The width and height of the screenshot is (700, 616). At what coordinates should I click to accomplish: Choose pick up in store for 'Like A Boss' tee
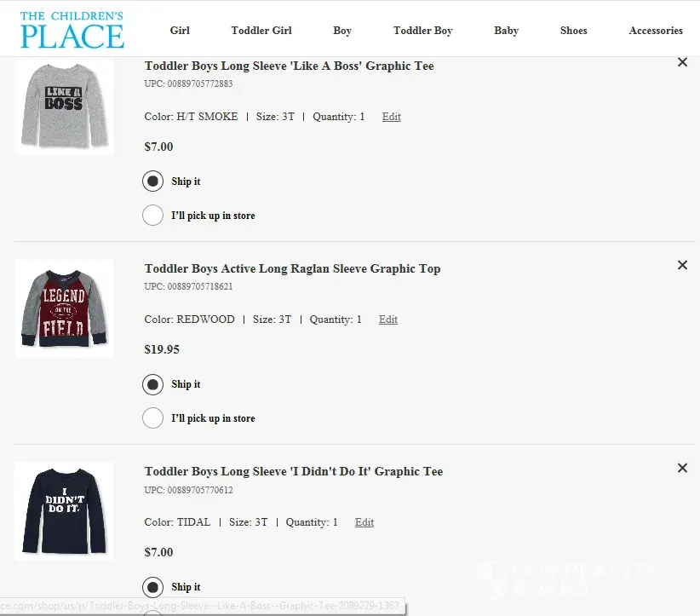(x=152, y=216)
